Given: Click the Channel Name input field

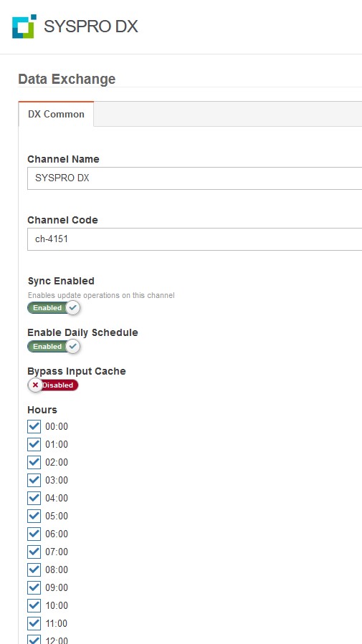Looking at the screenshot, I should tap(194, 178).
